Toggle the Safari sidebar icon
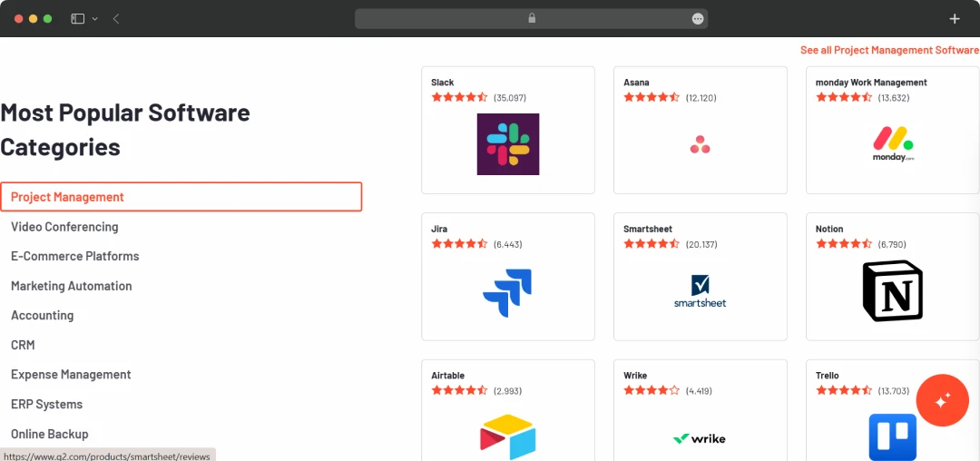This screenshot has width=980, height=461. coord(77,19)
